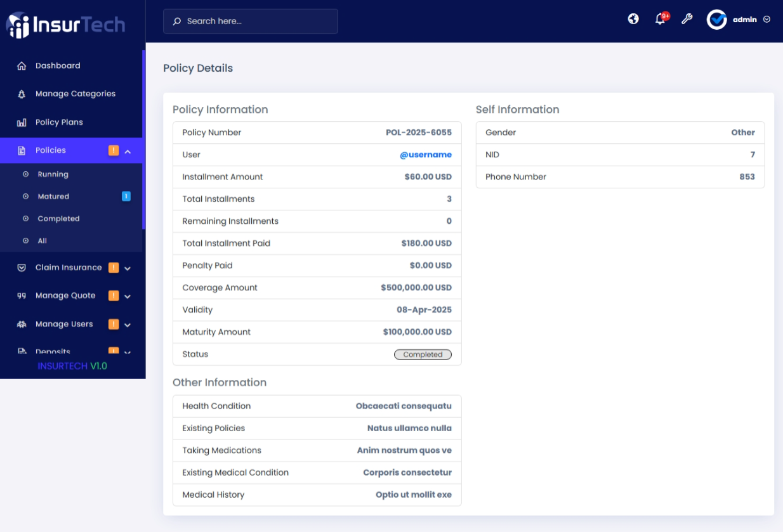Open Manage Quote menu
Image resolution: width=783 pixels, height=532 pixels.
(65, 295)
